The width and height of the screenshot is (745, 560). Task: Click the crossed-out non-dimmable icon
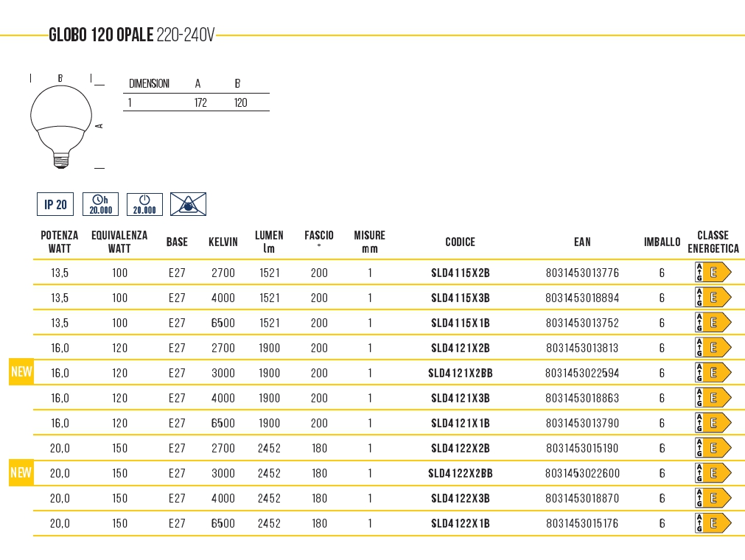[188, 204]
